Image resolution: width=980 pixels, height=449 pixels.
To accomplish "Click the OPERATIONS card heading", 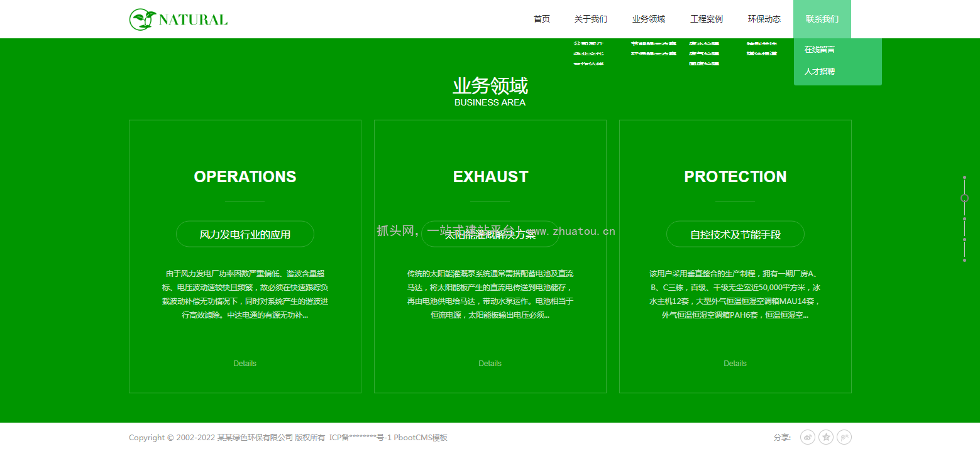I will tap(245, 176).
